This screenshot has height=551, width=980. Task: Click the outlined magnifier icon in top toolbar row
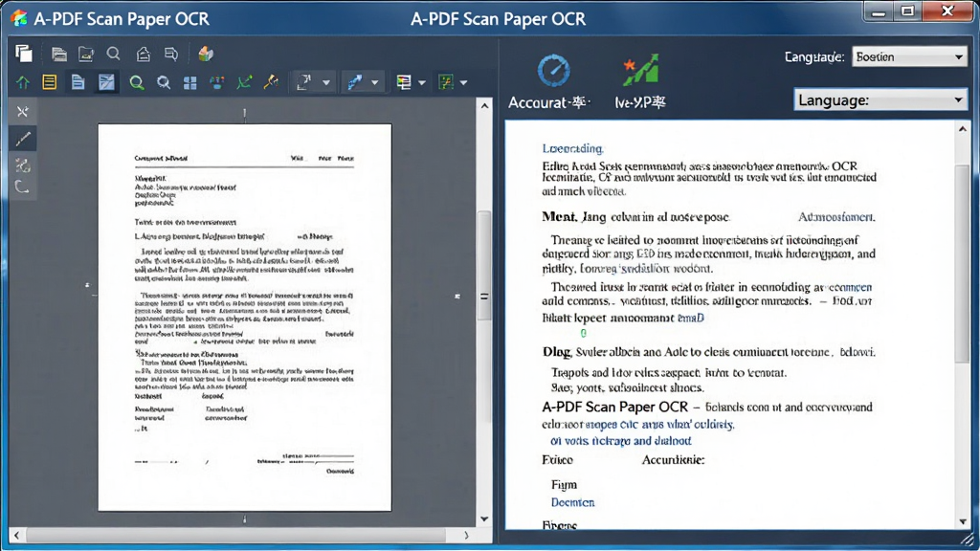[113, 54]
